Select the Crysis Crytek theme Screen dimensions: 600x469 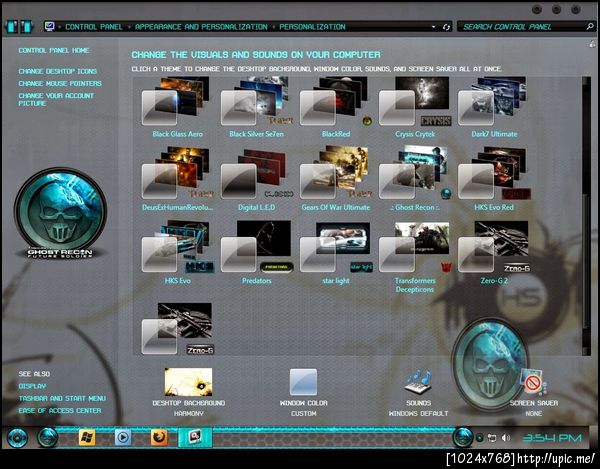(x=415, y=107)
